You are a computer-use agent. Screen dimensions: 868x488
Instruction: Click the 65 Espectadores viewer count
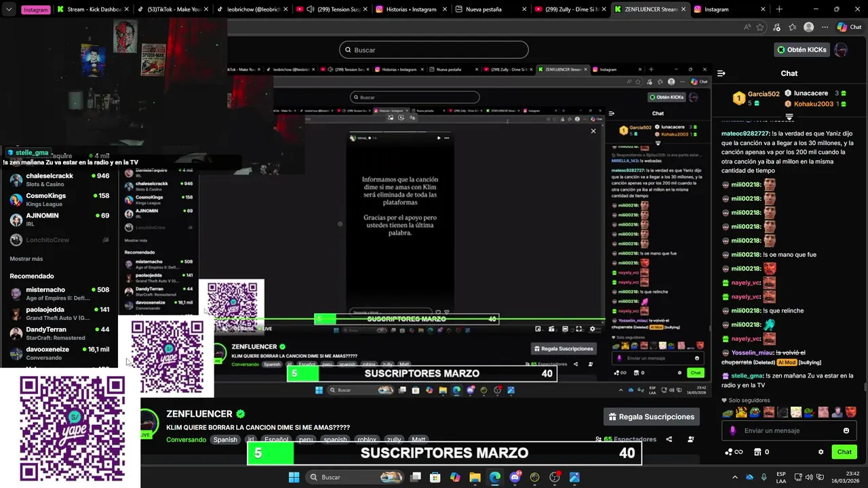point(626,439)
